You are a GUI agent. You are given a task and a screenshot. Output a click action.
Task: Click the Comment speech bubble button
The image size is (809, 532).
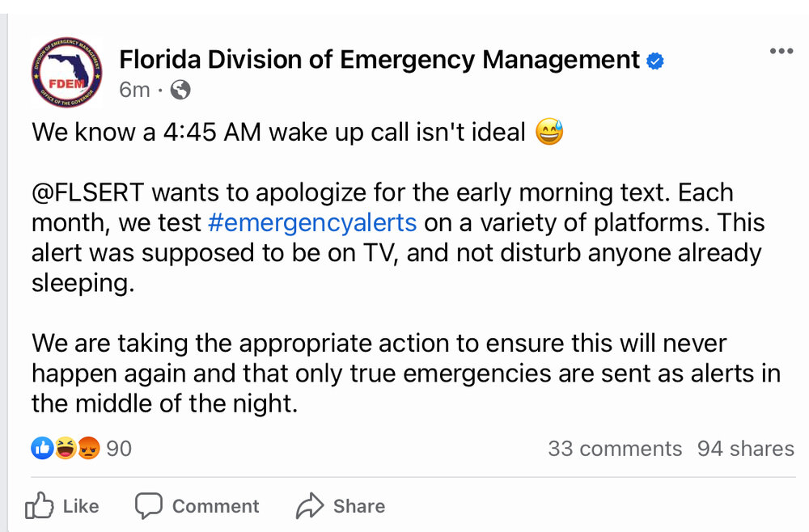coord(197,506)
